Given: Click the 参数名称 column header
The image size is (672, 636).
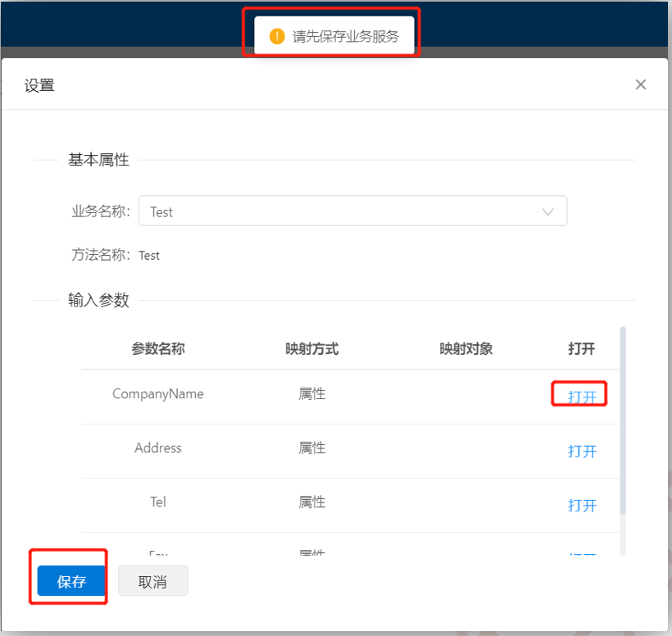Looking at the screenshot, I should click(x=157, y=348).
